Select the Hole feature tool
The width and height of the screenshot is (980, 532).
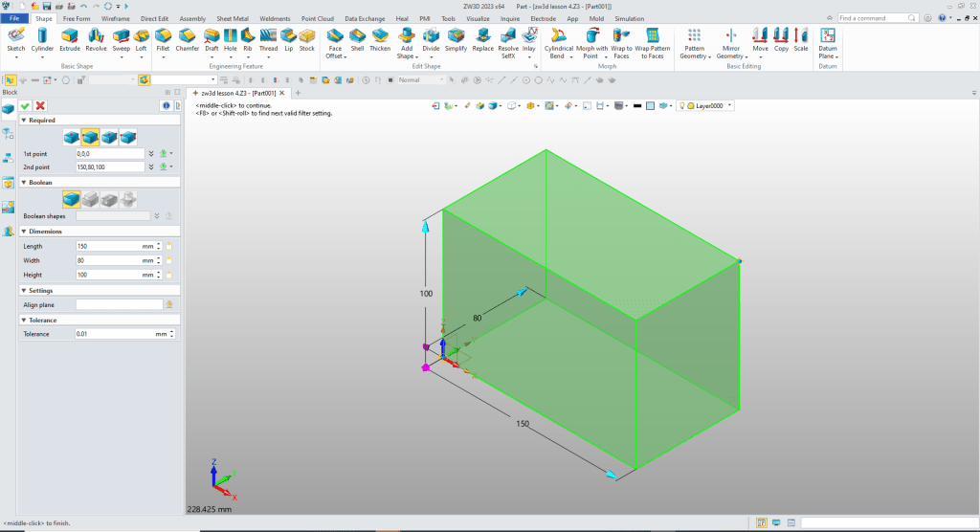[231, 37]
